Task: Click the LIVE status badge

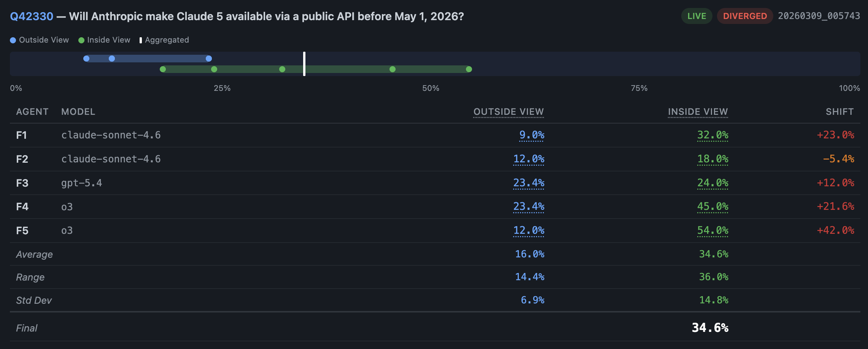Action: pyautogui.click(x=696, y=16)
